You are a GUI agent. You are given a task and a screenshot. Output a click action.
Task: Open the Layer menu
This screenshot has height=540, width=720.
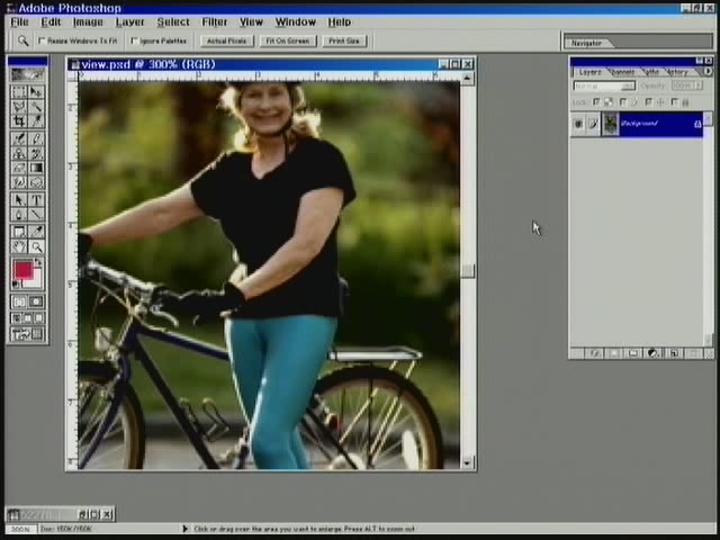129,22
